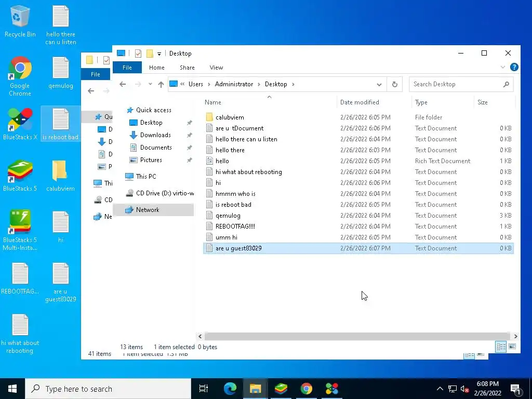Open the Explorer Help question mark icon
The width and height of the screenshot is (532, 399).
(x=514, y=67)
